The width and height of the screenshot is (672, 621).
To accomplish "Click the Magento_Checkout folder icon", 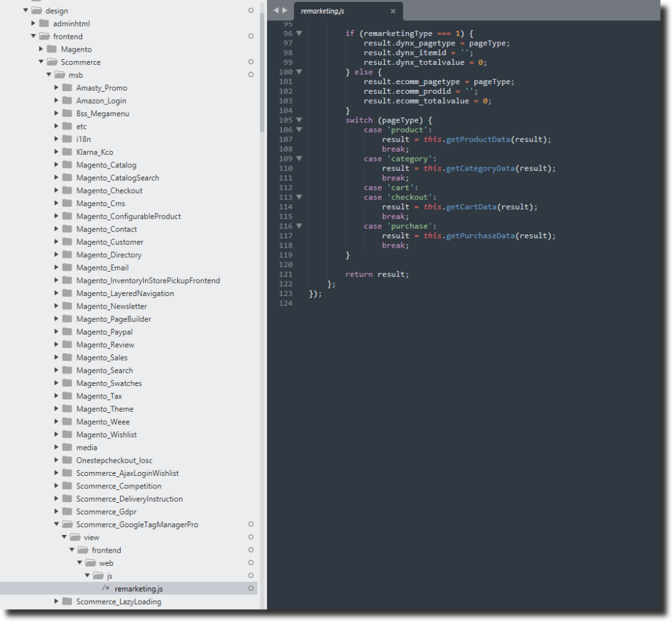I will [x=67, y=190].
